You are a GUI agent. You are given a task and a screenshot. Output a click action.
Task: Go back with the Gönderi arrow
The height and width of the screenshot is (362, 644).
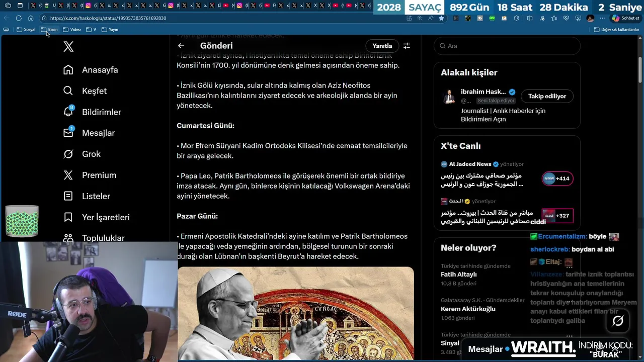181,46
